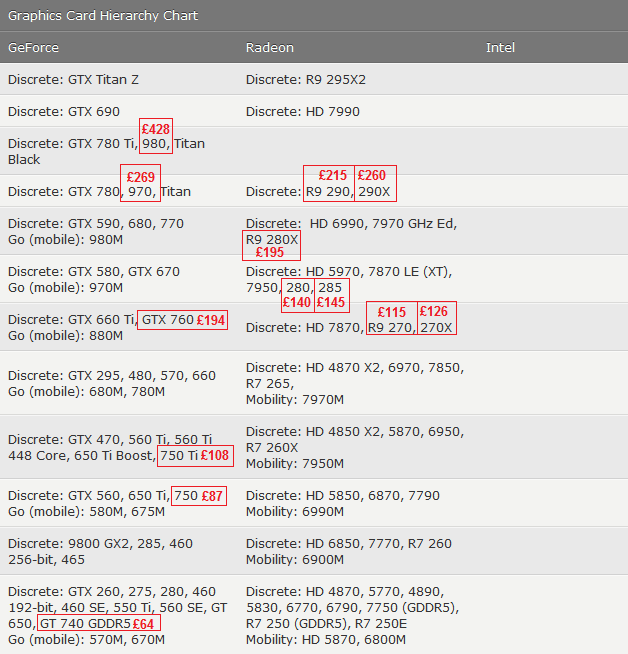Click 'R7 250 (GDDR5), R7 250E' line

point(327,623)
